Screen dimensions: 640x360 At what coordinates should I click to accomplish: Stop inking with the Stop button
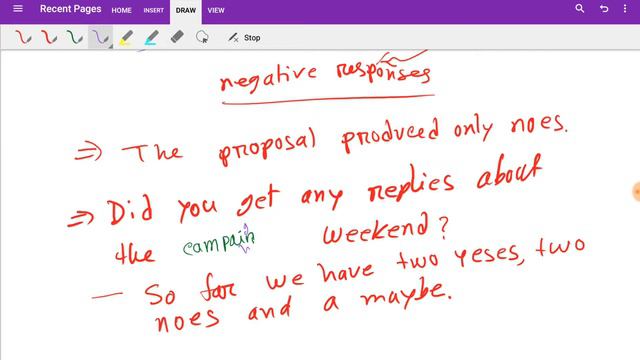click(244, 38)
